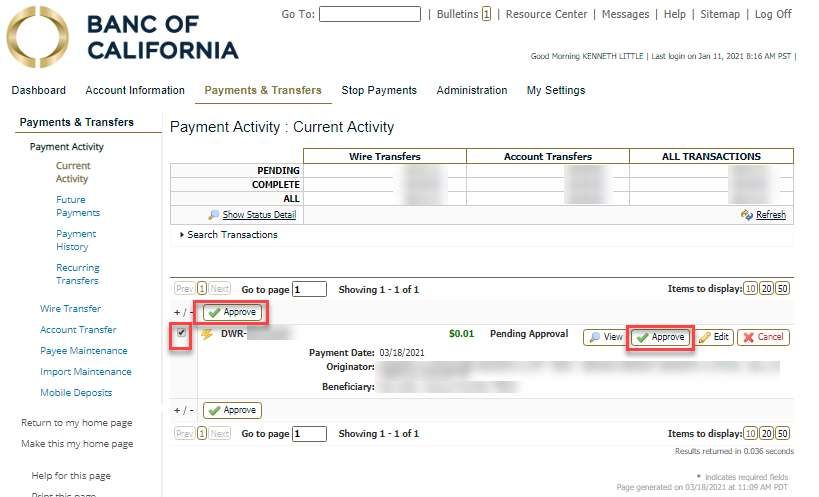Screen dimensions: 819x497
Task: Open the Bulletins count badge
Action: click(x=486, y=14)
